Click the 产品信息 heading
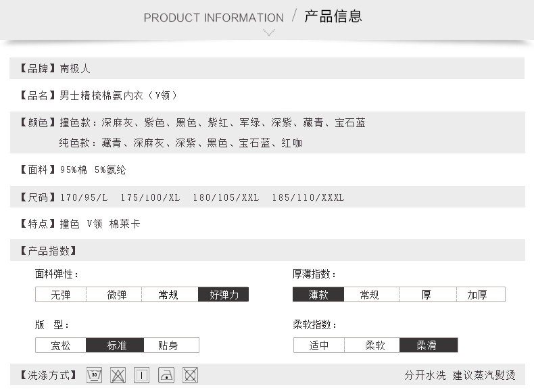Viewport: 534px width, 392px height. pyautogui.click(x=333, y=16)
